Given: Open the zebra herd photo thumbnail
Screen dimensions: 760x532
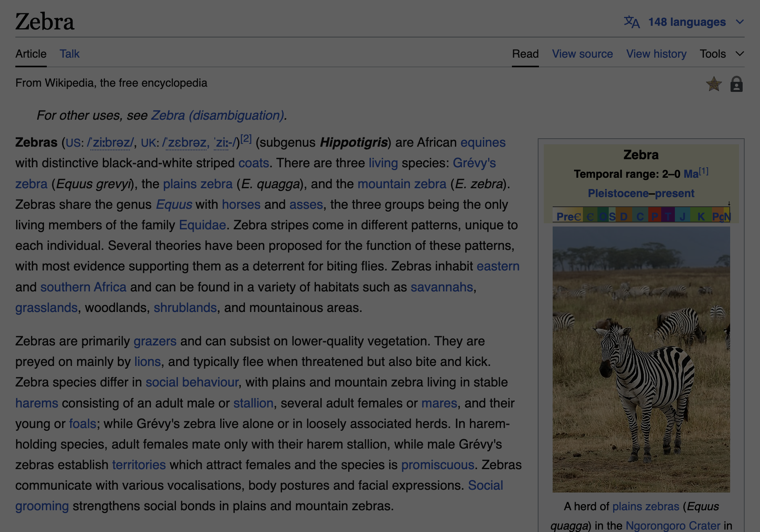Looking at the screenshot, I should (x=641, y=359).
